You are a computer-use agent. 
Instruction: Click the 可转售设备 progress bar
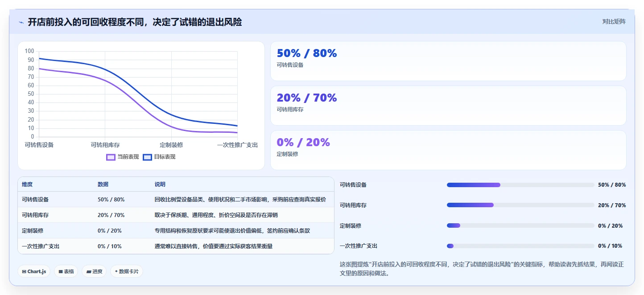(x=520, y=185)
